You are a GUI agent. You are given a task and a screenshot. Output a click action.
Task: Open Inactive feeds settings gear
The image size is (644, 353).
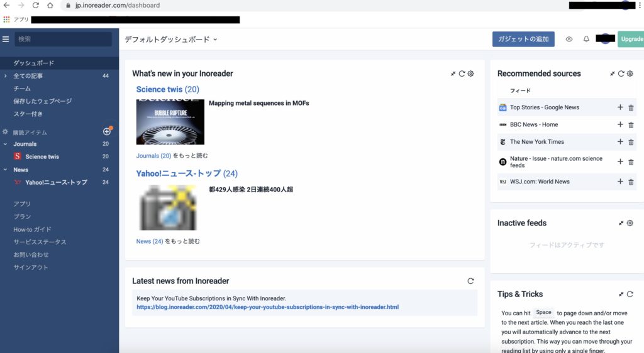point(630,223)
